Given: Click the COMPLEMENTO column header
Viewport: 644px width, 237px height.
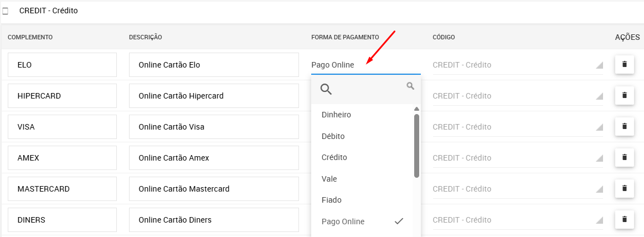Looking at the screenshot, I should [30, 38].
